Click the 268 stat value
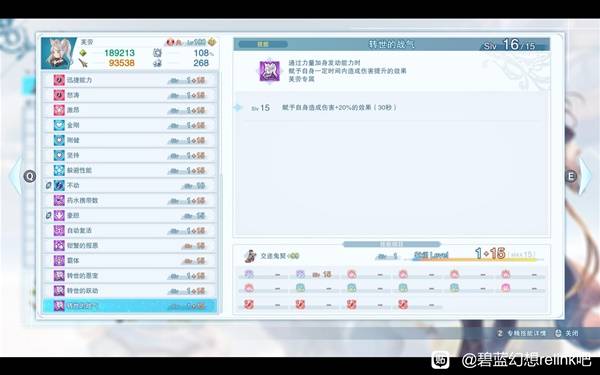Viewport: 600px width, 375px height. pyautogui.click(x=201, y=63)
